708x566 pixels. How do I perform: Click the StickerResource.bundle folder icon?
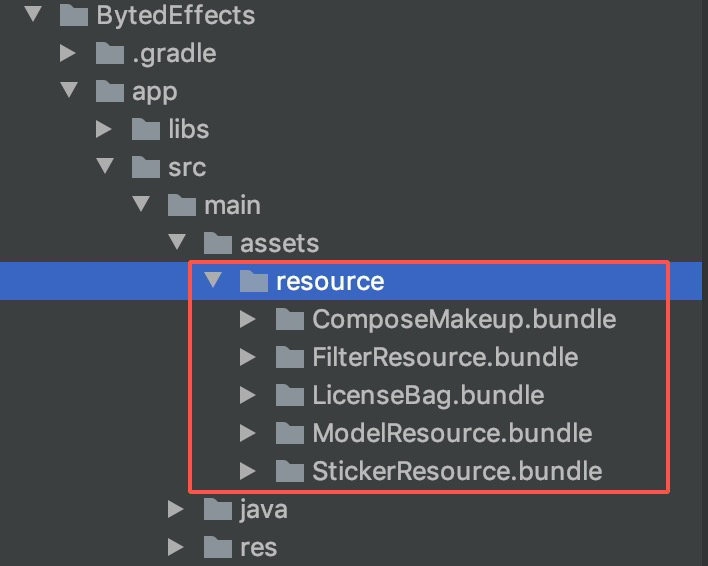pyautogui.click(x=289, y=471)
